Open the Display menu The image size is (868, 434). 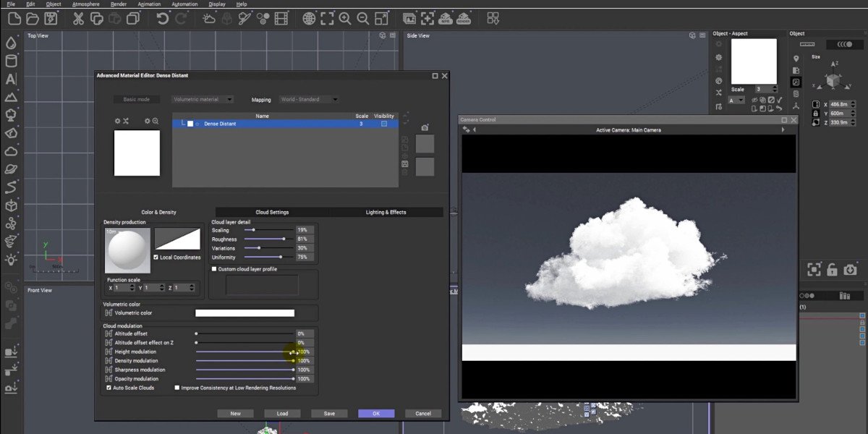point(216,4)
